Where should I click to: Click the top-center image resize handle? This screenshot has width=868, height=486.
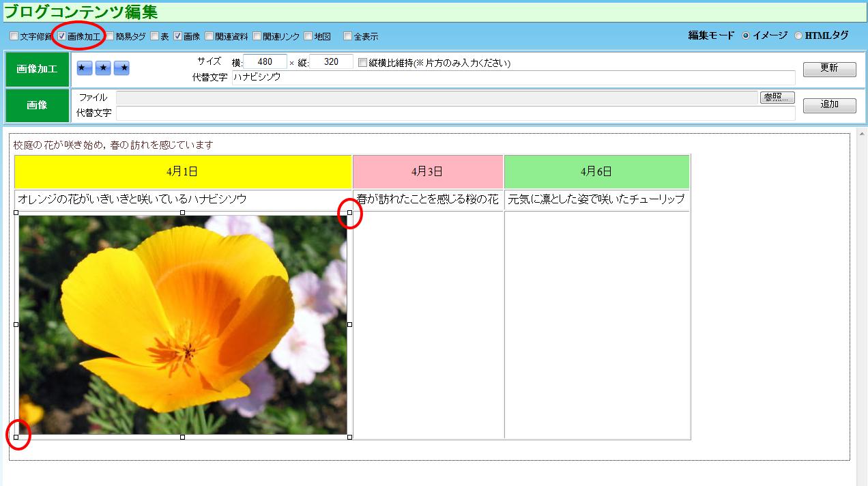point(182,213)
